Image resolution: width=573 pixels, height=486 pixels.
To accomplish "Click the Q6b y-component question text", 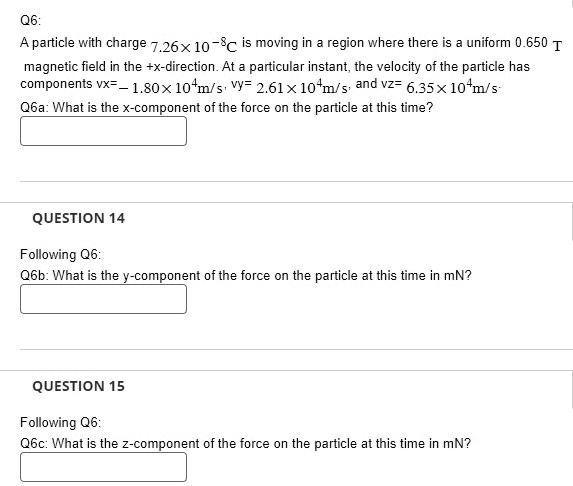I will [x=246, y=276].
